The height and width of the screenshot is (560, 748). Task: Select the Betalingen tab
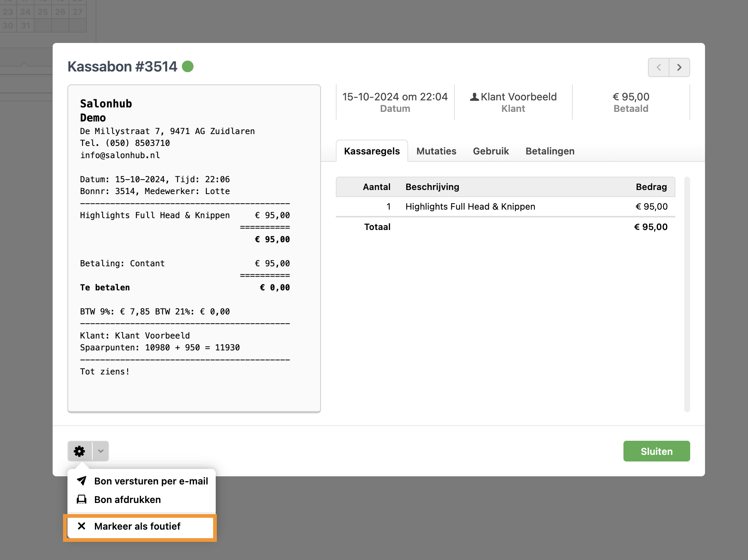[x=550, y=151]
